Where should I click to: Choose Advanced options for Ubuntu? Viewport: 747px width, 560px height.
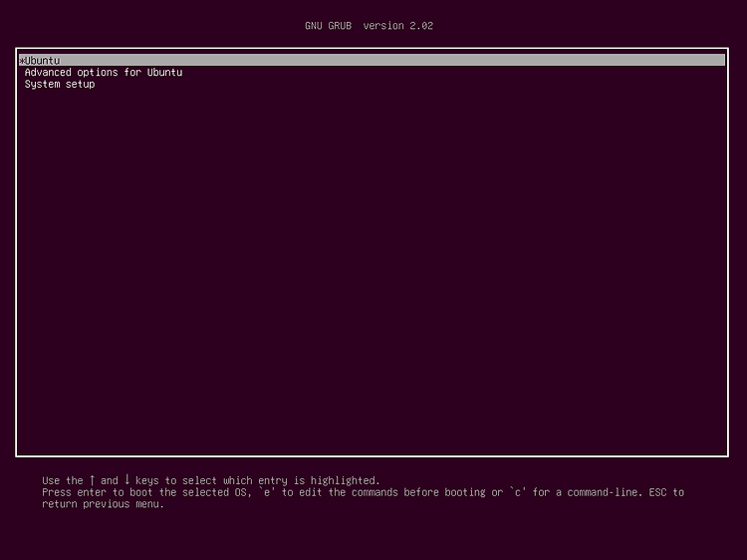pos(104,73)
